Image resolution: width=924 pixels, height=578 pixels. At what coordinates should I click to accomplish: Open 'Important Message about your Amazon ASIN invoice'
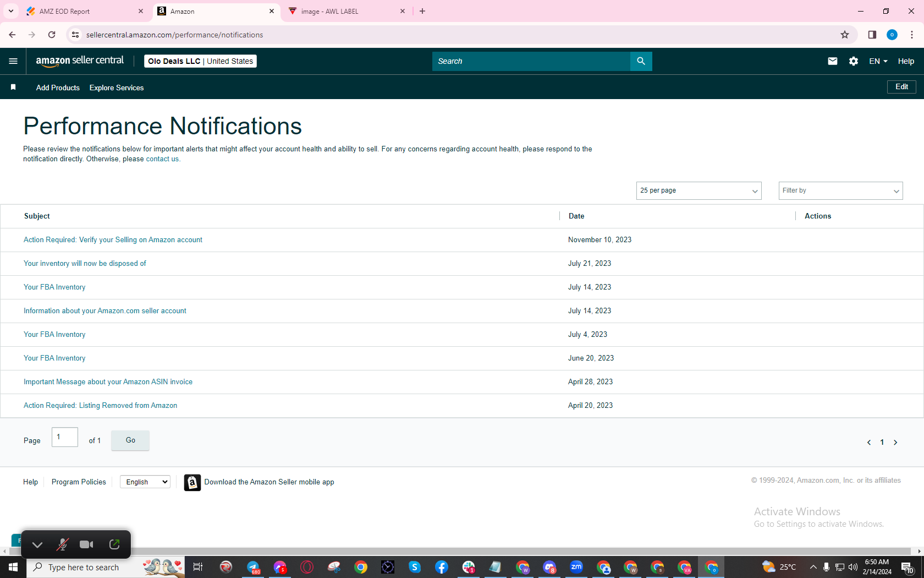click(x=108, y=382)
